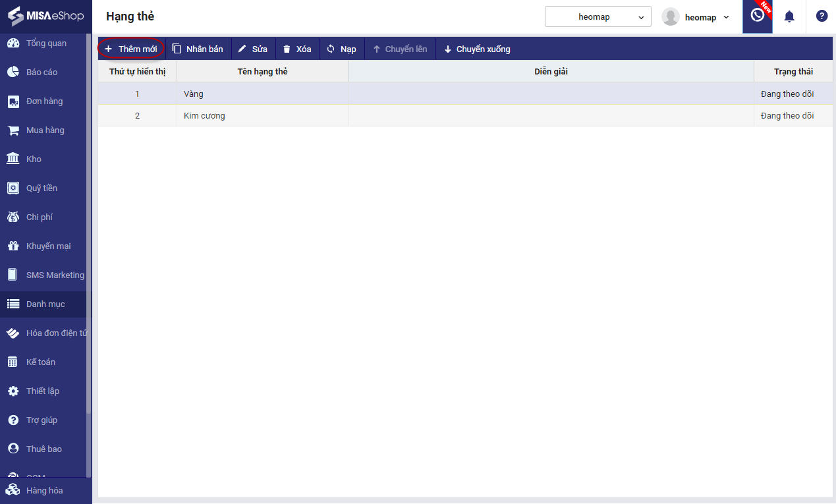
Task: Open Mua hàng cart icon
Action: pos(13,130)
